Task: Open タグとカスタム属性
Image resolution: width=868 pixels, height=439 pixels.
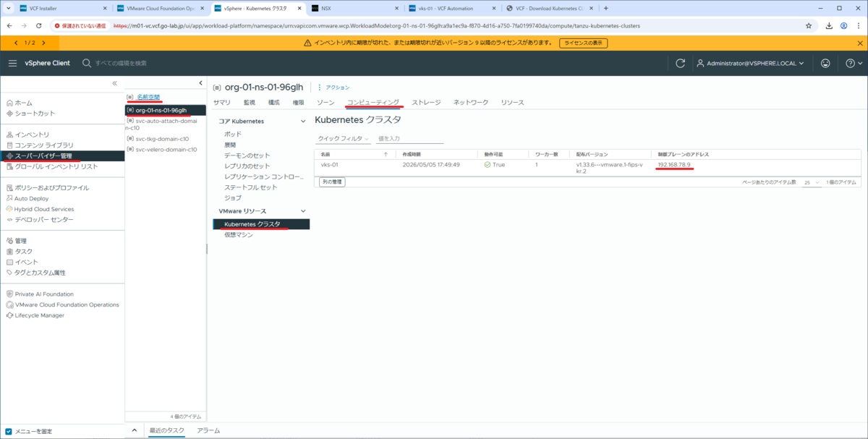Action: pos(40,273)
